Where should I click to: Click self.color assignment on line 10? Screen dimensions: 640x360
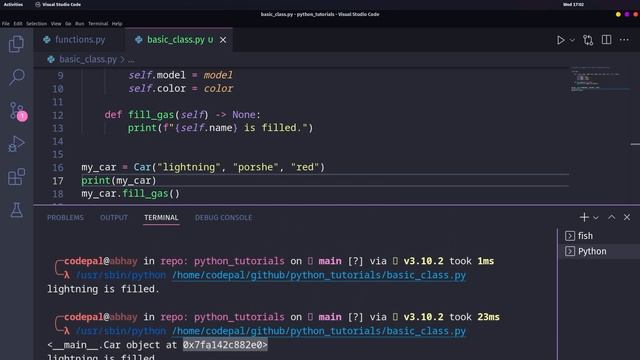(x=181, y=89)
